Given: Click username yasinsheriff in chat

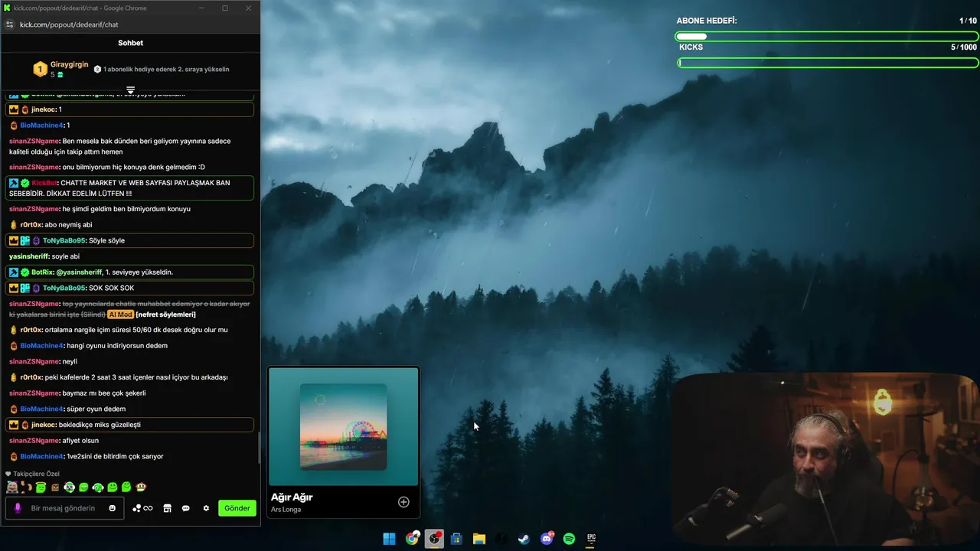Looking at the screenshot, I should [x=29, y=256].
